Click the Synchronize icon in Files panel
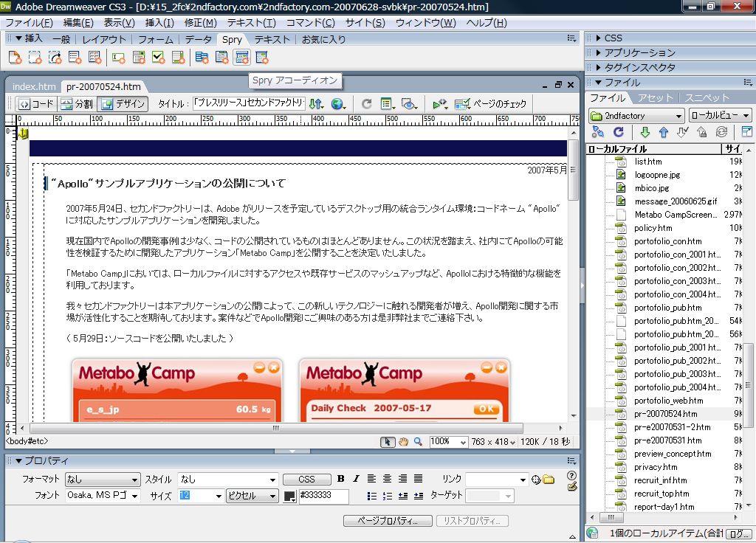The image size is (756, 543). 721,132
